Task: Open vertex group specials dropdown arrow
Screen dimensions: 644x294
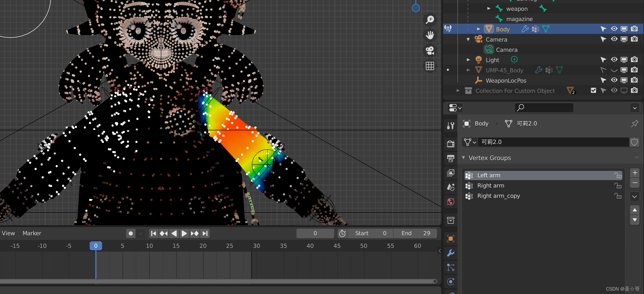Action: [x=635, y=197]
